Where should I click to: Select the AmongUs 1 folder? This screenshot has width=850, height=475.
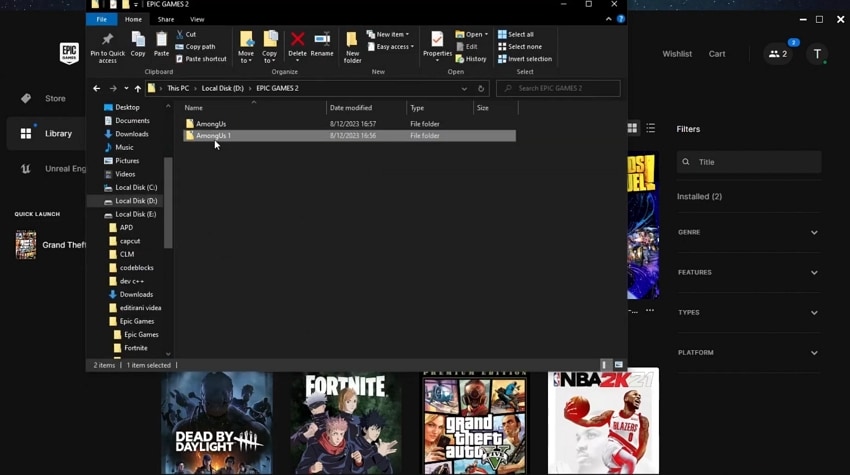(349, 136)
